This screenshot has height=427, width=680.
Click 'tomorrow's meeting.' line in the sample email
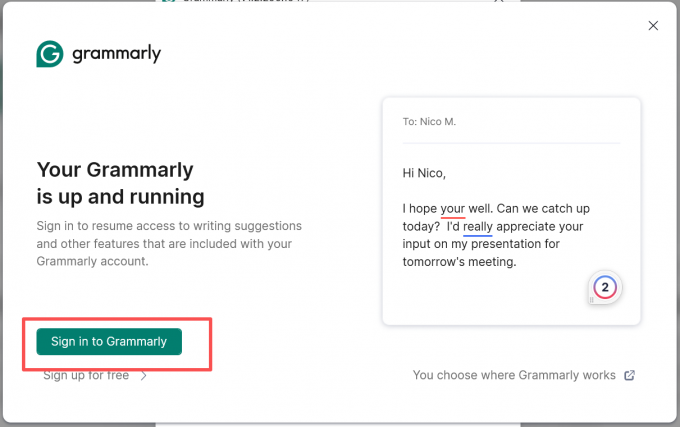pyautogui.click(x=459, y=262)
